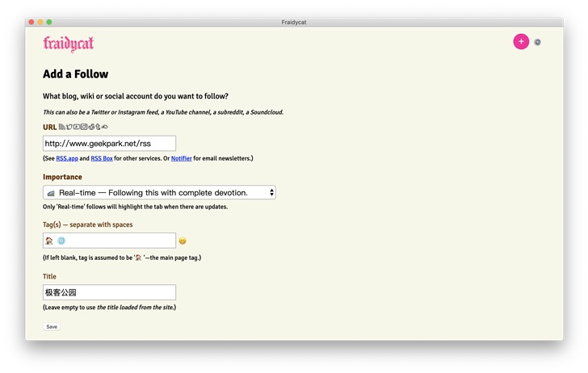
Task: Open the Importance dropdown
Action: [x=158, y=192]
